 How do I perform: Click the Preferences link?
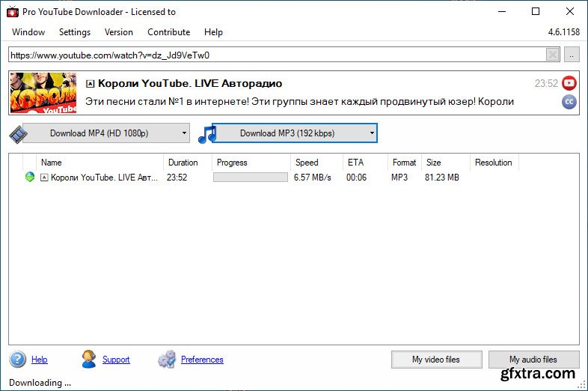[202, 360]
